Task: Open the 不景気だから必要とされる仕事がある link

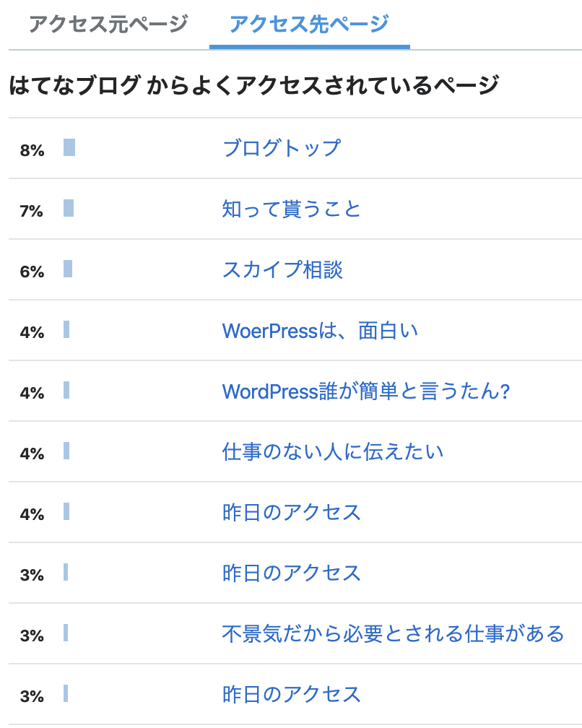Action: pyautogui.click(x=393, y=634)
